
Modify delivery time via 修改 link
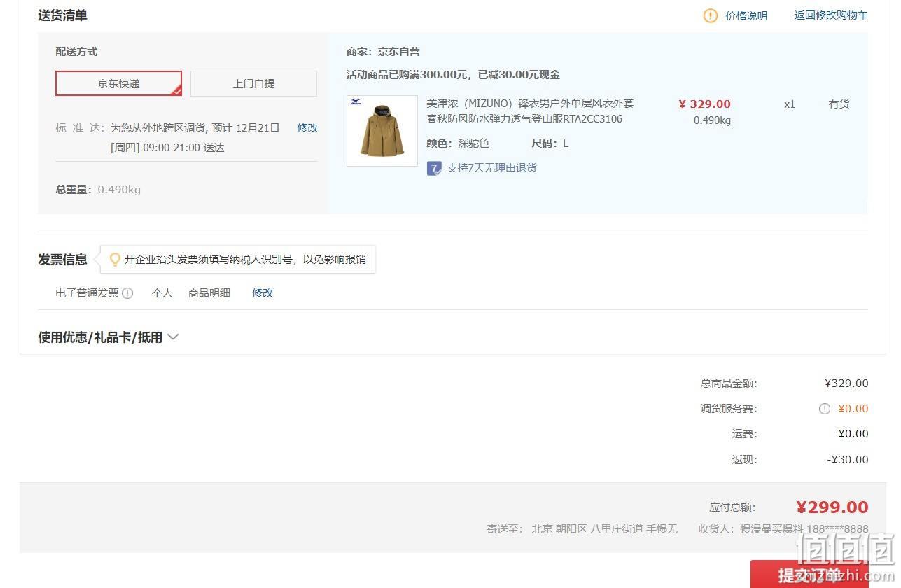point(307,127)
